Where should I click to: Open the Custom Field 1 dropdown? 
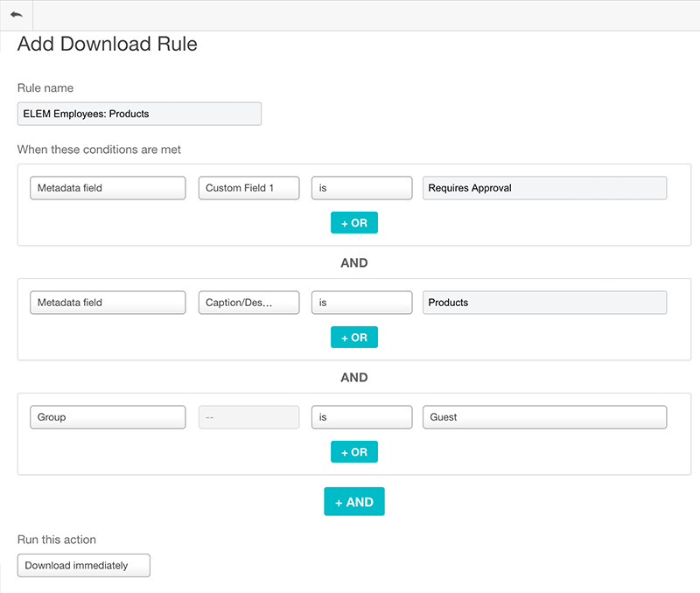pos(248,188)
